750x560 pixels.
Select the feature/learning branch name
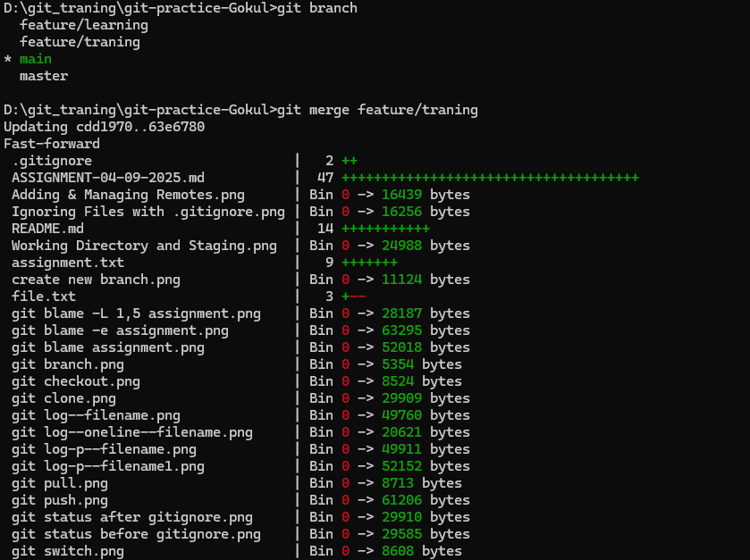coord(84,25)
